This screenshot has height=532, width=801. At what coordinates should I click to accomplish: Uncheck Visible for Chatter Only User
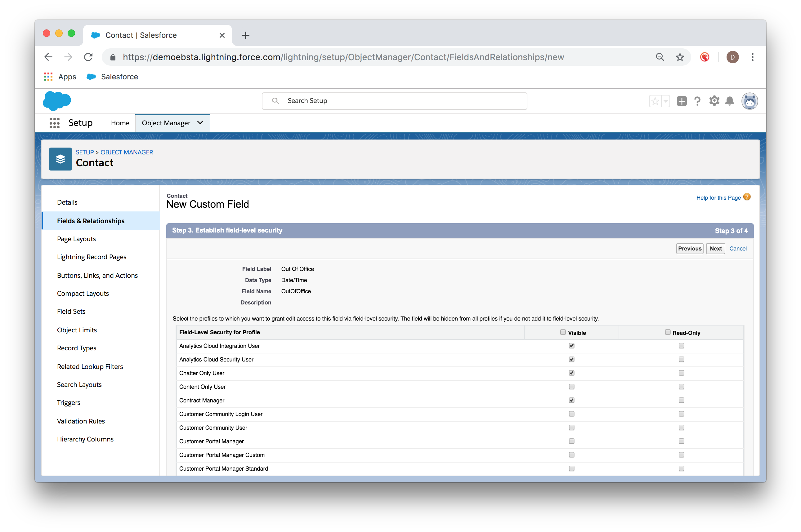pyautogui.click(x=571, y=373)
